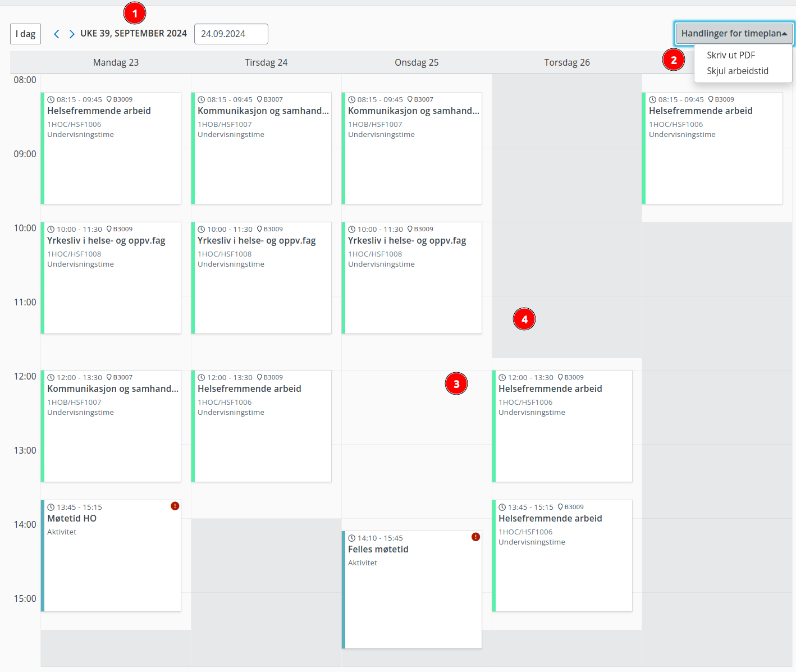Screen dimensions: 796x672
Task: Open Friday 08:15 Helsefremmende arbeid lesson
Action: tap(713, 148)
